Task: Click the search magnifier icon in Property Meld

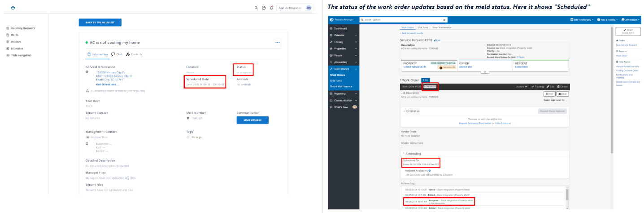Action: click(x=257, y=8)
